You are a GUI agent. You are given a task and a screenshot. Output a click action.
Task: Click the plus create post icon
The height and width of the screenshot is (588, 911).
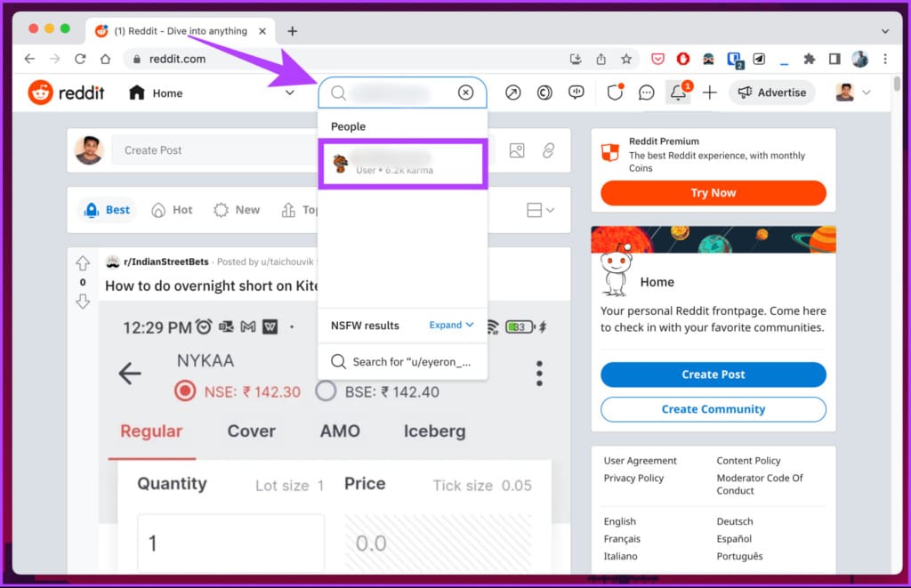pos(709,93)
